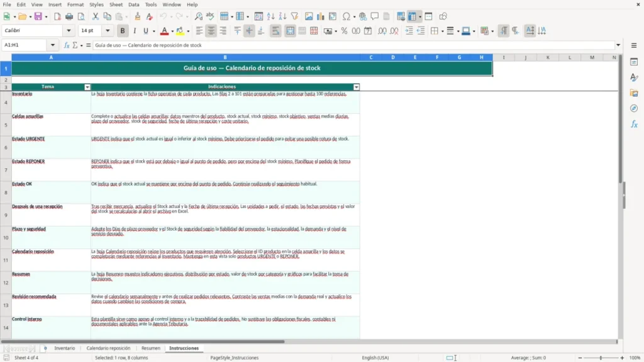Toggle Align Right
The height and width of the screenshot is (362, 644).
coord(223,31)
